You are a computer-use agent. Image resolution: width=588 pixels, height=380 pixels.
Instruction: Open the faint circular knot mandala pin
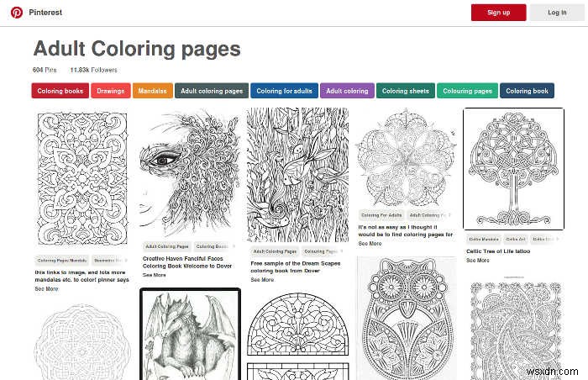coord(82,341)
